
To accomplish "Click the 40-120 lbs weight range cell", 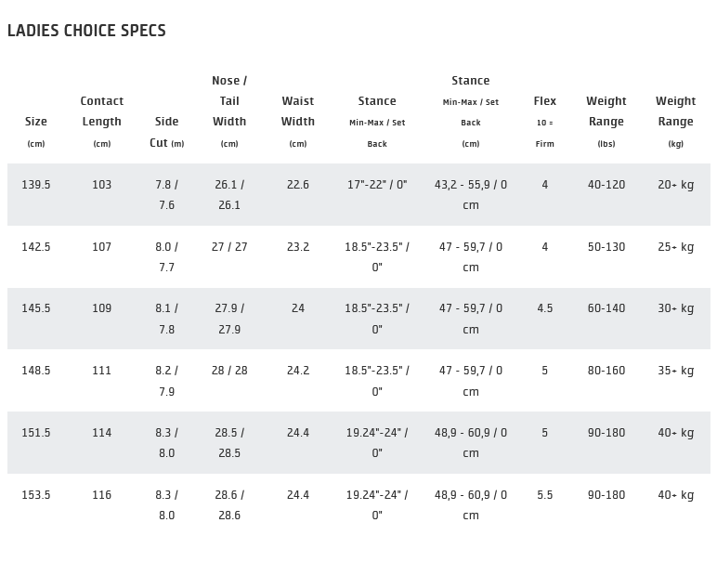I will point(606,185).
